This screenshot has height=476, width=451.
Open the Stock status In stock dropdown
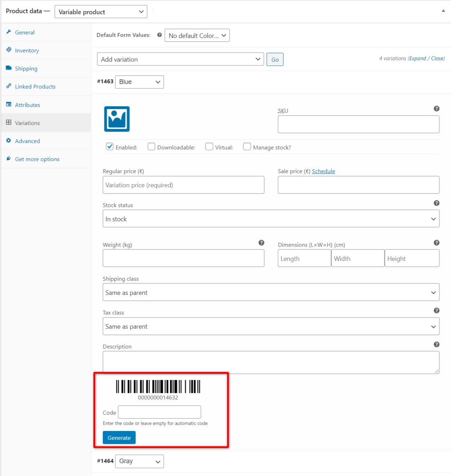[271, 219]
